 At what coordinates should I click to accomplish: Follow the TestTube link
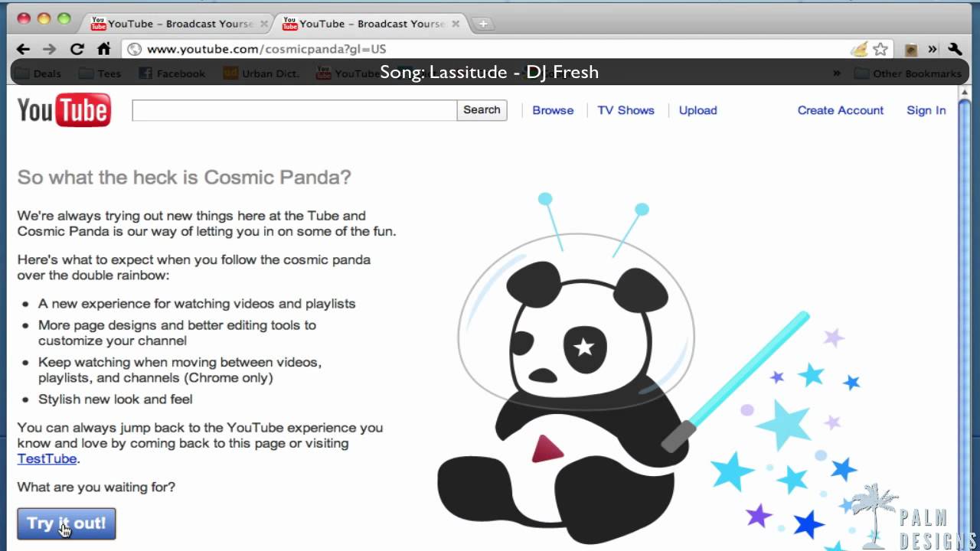pyautogui.click(x=47, y=458)
